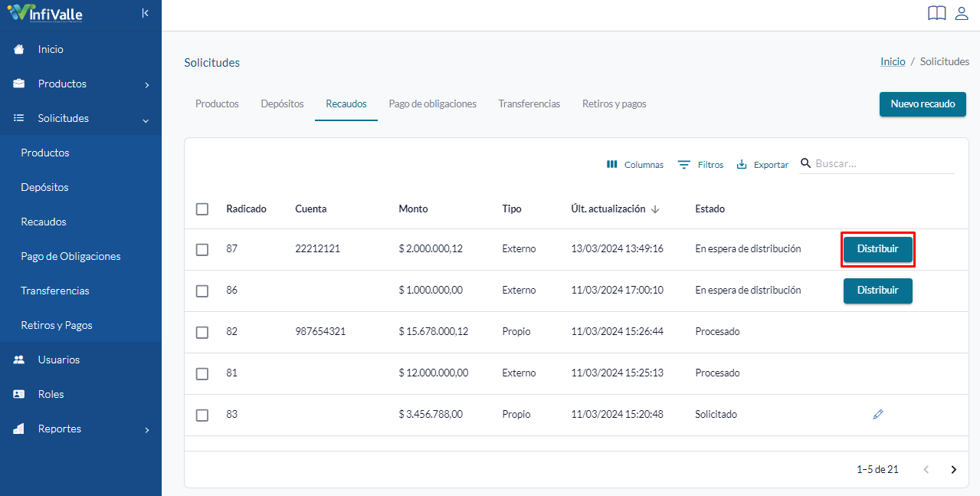
Task: Click the Exportar button
Action: click(x=762, y=164)
